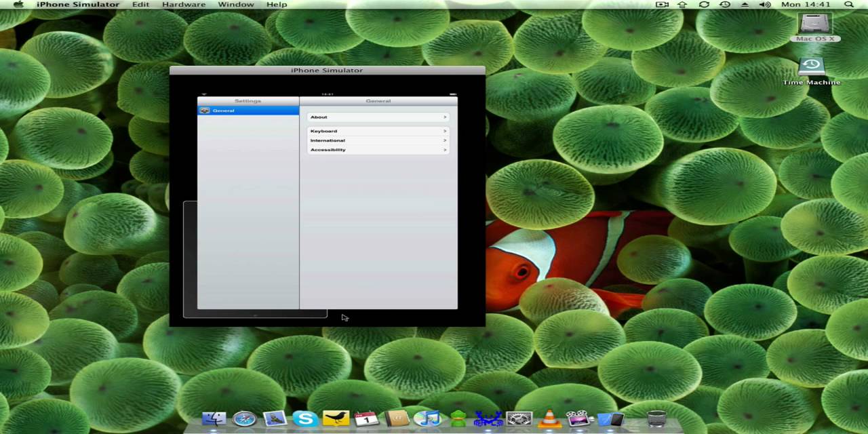Open the Time Machine menu bar icon

click(725, 4)
